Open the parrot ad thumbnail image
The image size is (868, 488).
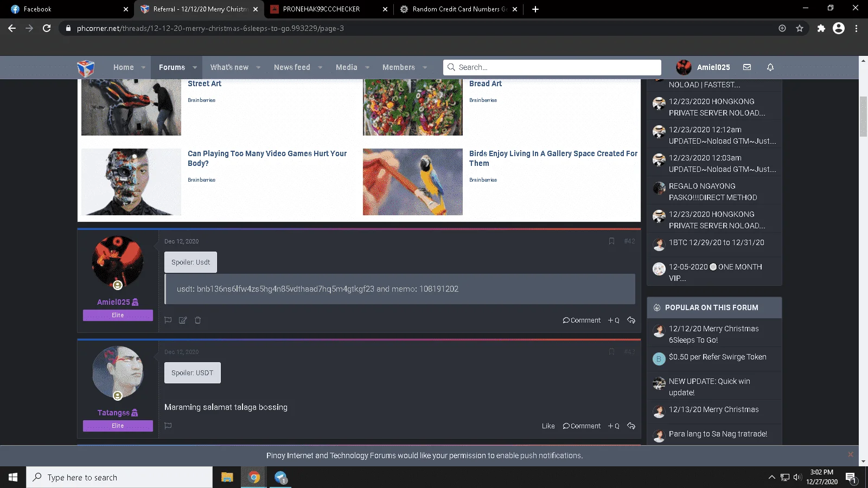point(413,182)
